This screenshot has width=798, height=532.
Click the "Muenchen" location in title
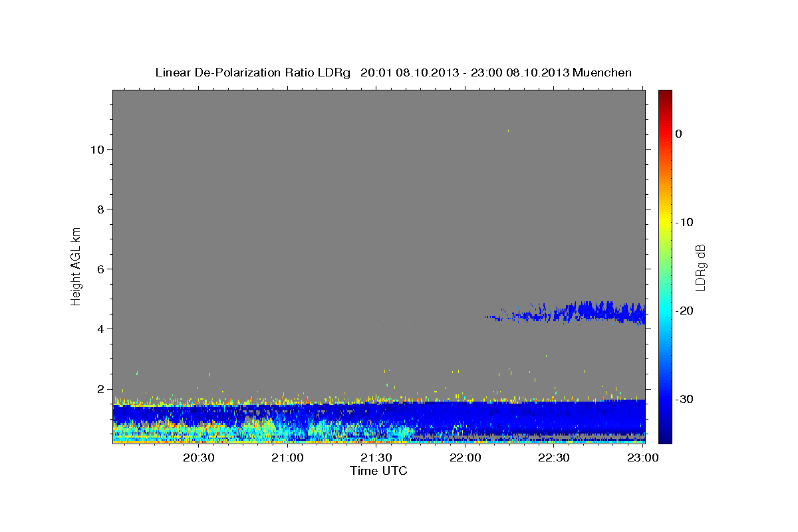click(x=602, y=72)
